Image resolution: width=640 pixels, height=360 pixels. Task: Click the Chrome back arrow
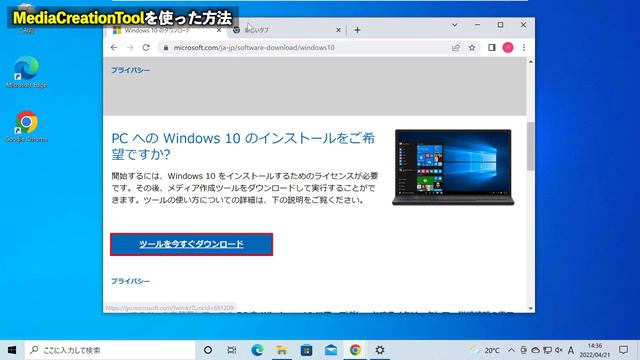click(x=114, y=48)
